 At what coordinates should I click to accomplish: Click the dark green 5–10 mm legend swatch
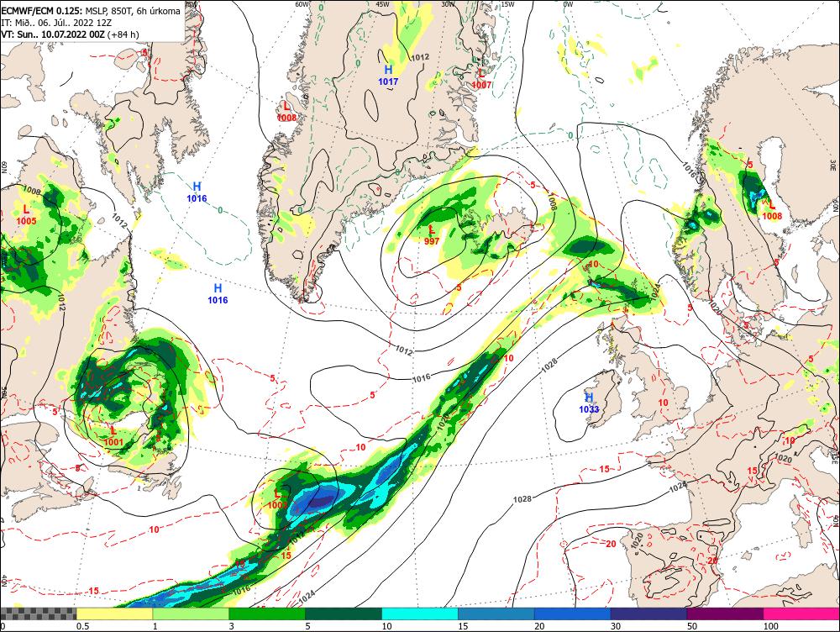344,614
